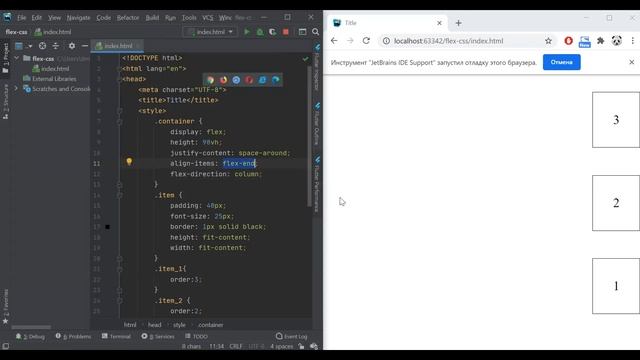The height and width of the screenshot is (360, 640).
Task: Open the VCS menu
Action: pos(208,18)
